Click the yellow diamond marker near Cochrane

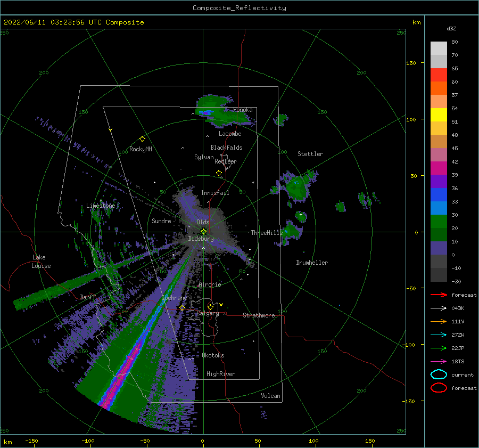tap(183, 308)
